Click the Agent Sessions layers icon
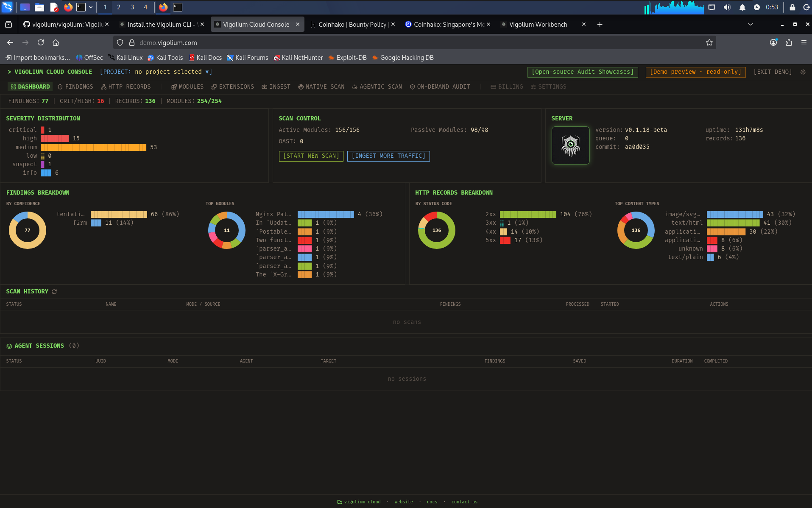The width and height of the screenshot is (812, 508). tap(9, 346)
